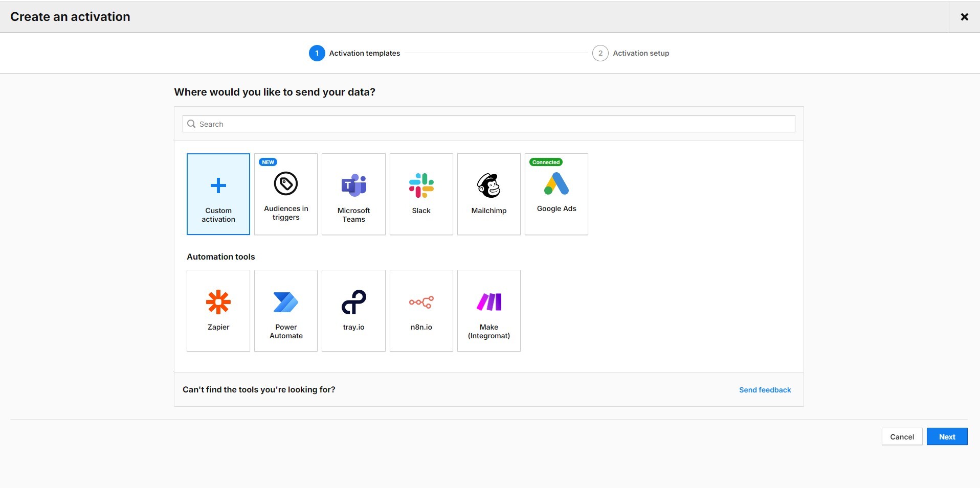The width and height of the screenshot is (980, 488).
Task: Select the Custom activation option
Action: pos(218,194)
